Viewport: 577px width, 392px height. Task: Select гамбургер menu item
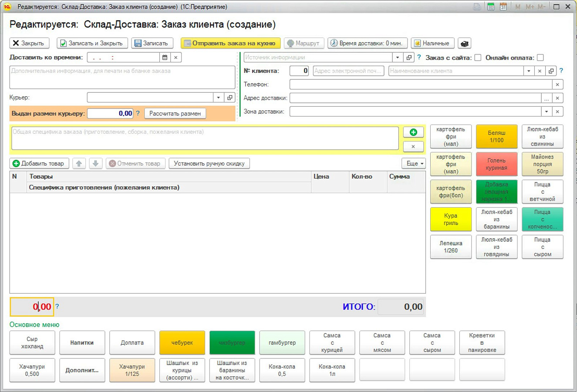tap(282, 343)
